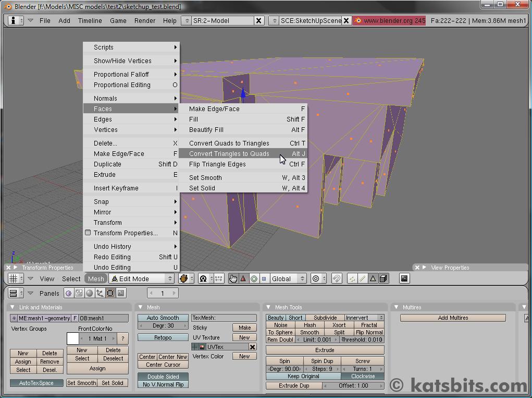
Task: Open Scene context panels icon
Action: (x=121, y=293)
